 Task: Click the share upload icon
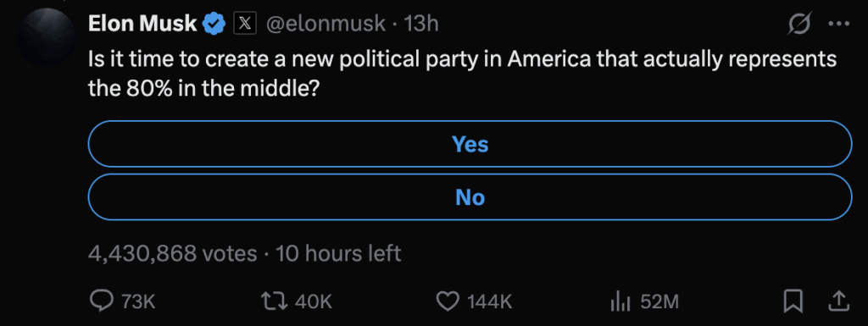pos(838,301)
